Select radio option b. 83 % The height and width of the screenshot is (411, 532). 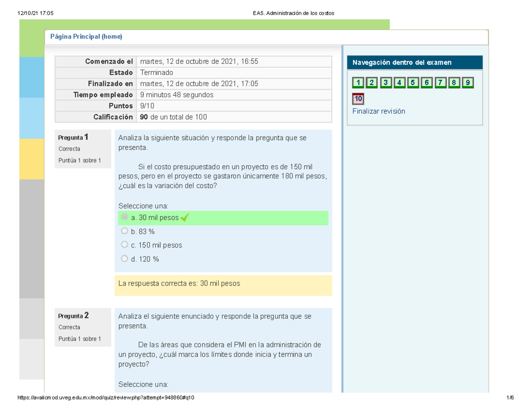coord(125,231)
